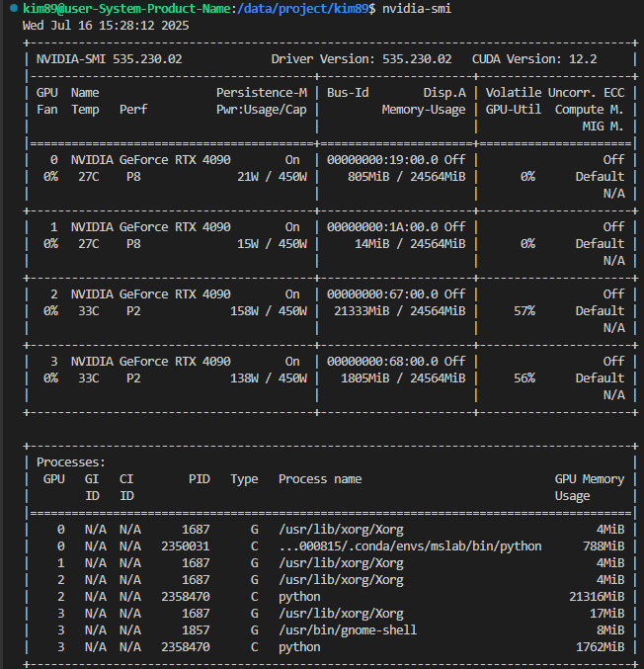Click PID 2358470 in the 1762MiB row
Image resolution: width=644 pixels, height=669 pixels.
tap(185, 647)
